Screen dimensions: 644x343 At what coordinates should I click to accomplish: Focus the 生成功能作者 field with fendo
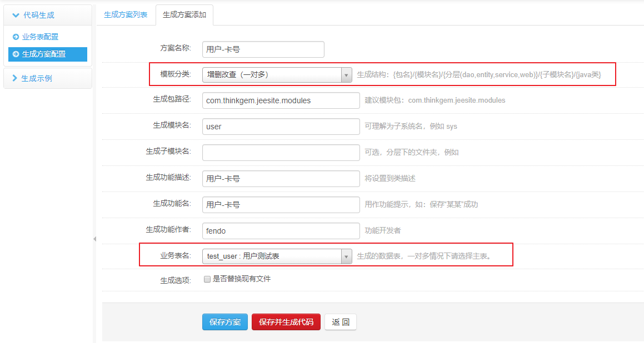click(281, 230)
